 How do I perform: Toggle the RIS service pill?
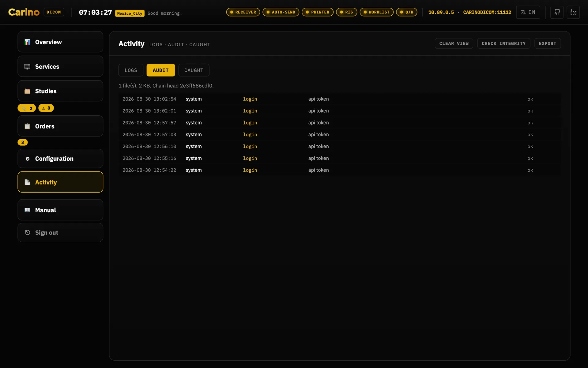click(347, 12)
